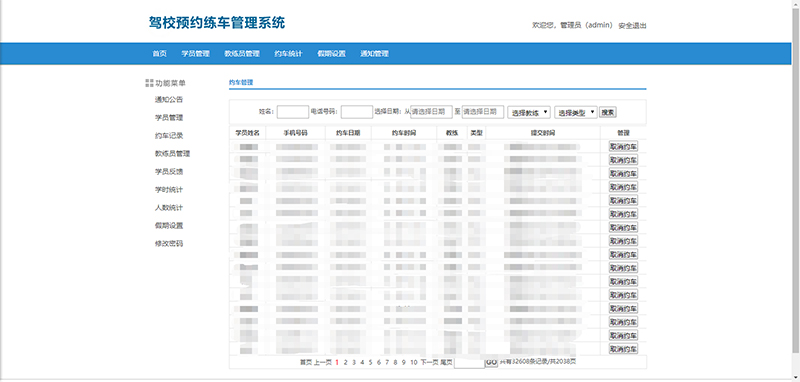The image size is (800, 382).
Task: Expand the 选择类型 dropdown
Action: [576, 112]
